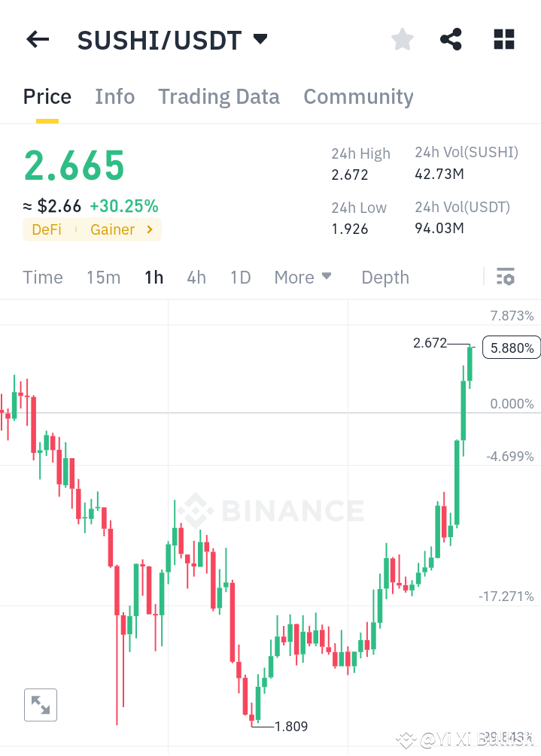The height and width of the screenshot is (756, 541).
Task: Open the Community tab
Action: [x=358, y=96]
